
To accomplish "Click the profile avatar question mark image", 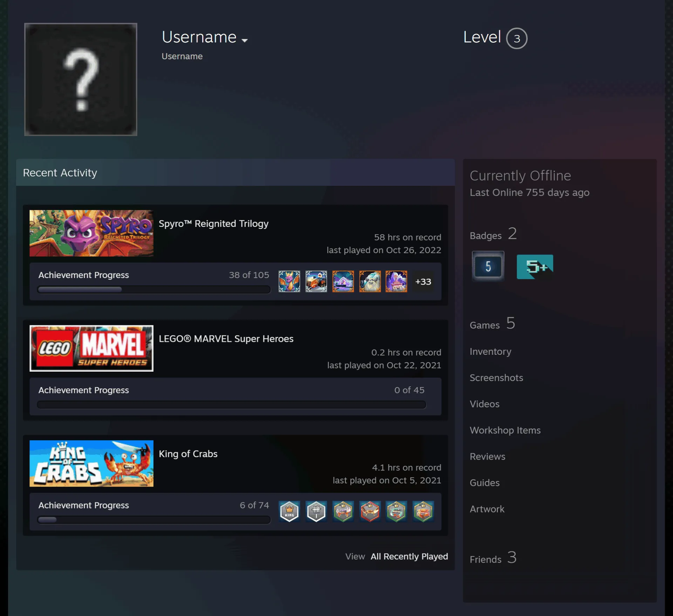I will coord(81,79).
